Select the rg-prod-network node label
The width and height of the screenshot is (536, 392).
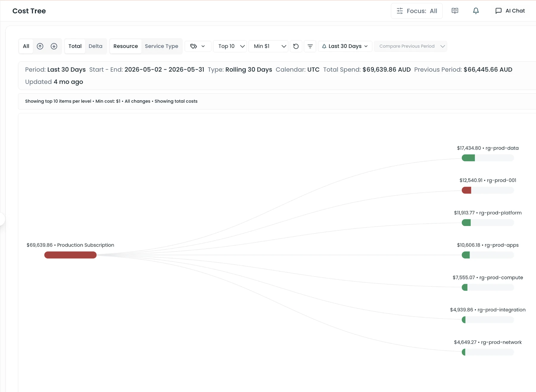click(488, 342)
